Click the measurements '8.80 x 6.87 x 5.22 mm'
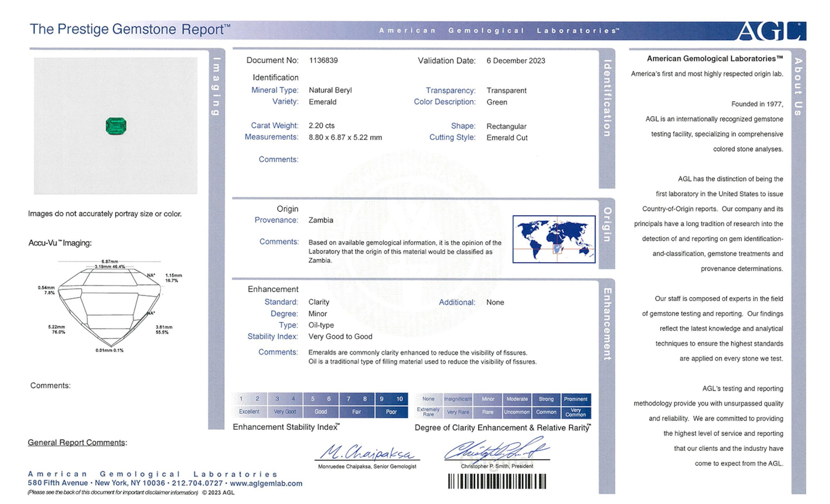 345,137
